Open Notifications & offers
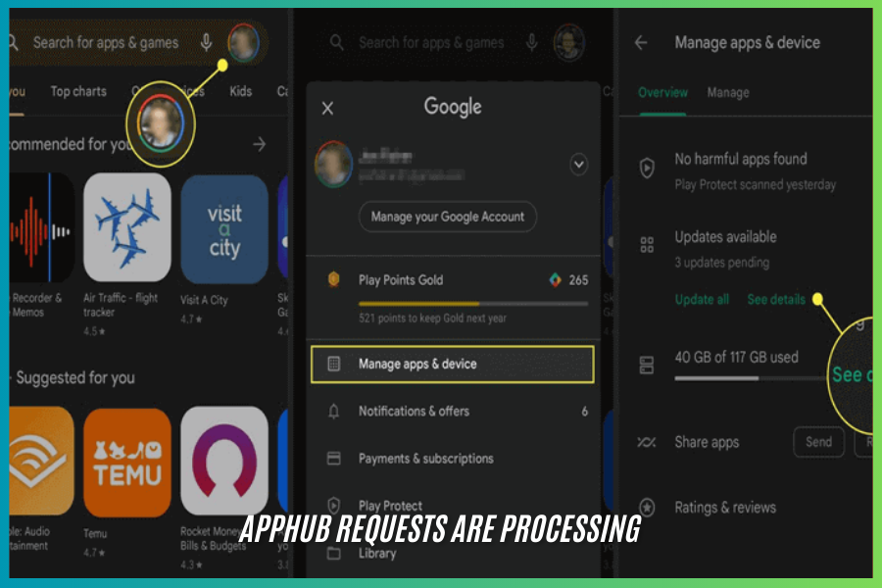 click(x=452, y=412)
